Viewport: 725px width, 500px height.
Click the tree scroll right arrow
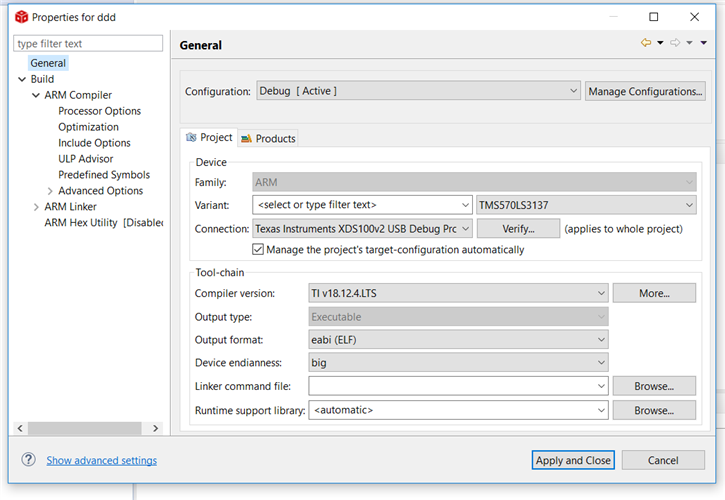point(155,428)
